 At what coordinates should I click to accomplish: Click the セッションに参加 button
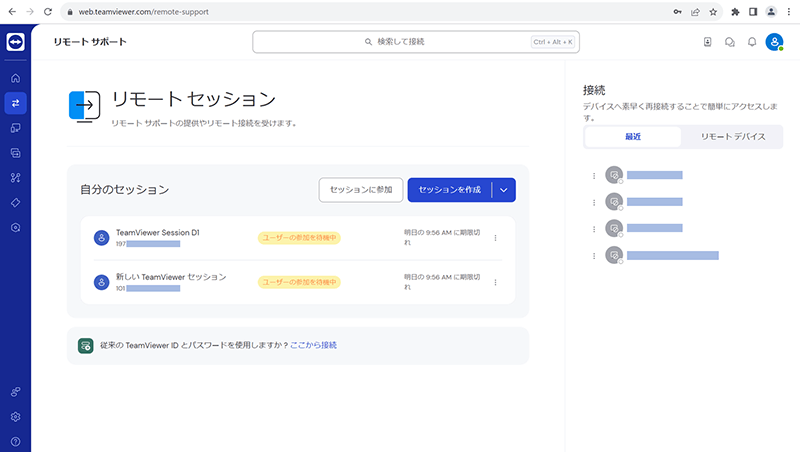(x=361, y=190)
